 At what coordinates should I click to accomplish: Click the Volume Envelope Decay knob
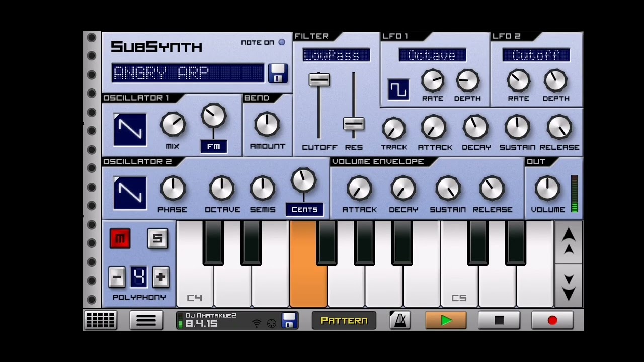(x=403, y=188)
